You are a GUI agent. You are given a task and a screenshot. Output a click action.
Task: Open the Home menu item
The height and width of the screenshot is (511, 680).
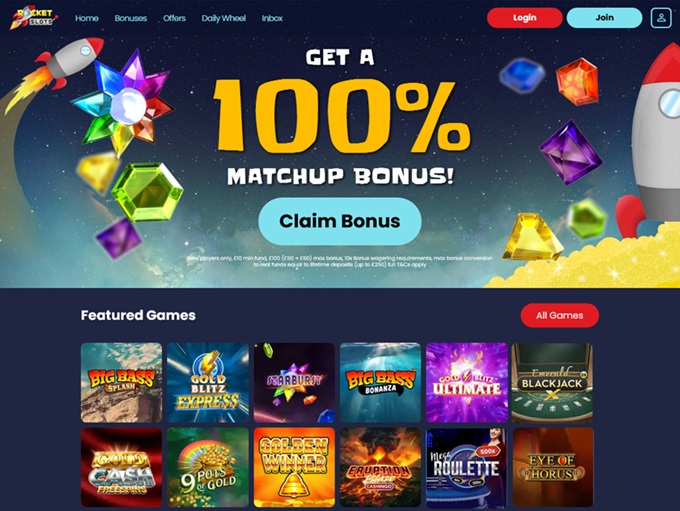[87, 18]
